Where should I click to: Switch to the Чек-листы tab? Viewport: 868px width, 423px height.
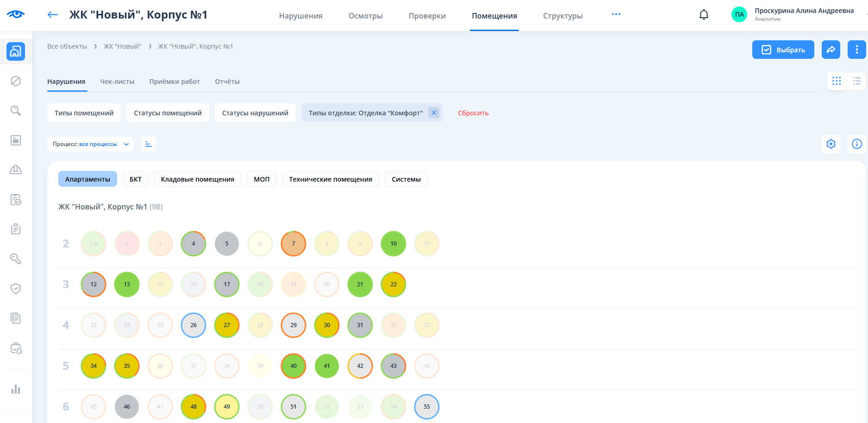117,82
